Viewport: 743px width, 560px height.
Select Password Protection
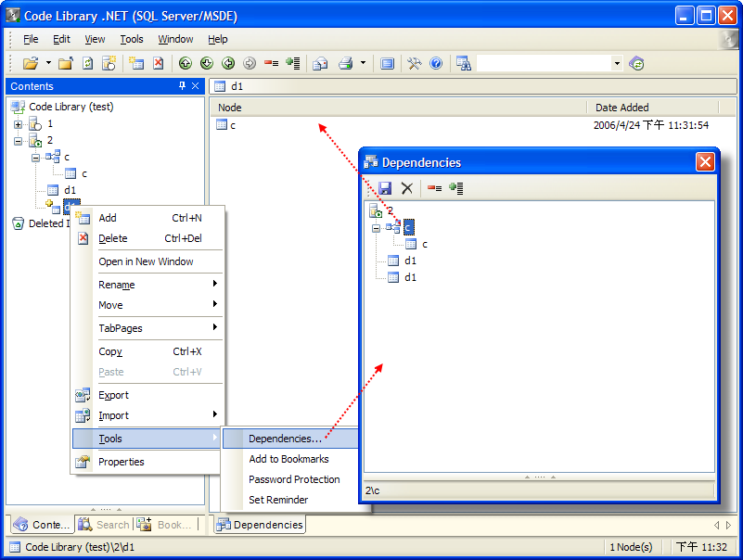click(290, 479)
